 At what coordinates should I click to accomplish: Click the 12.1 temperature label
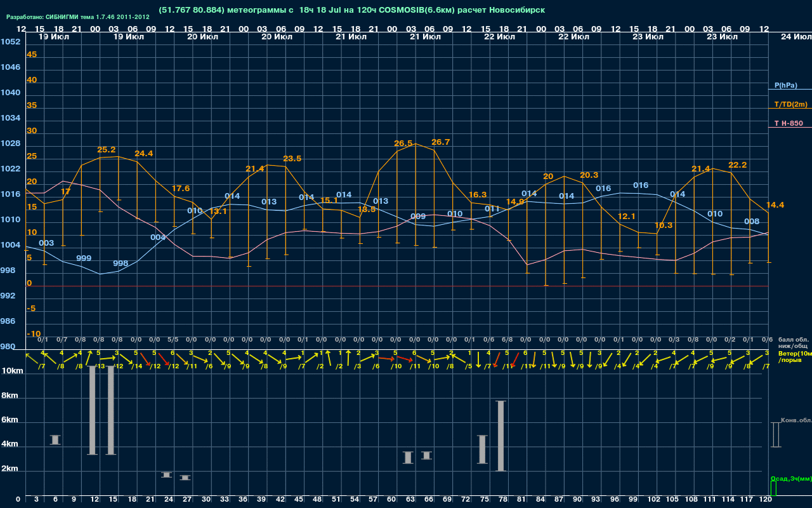click(x=626, y=217)
